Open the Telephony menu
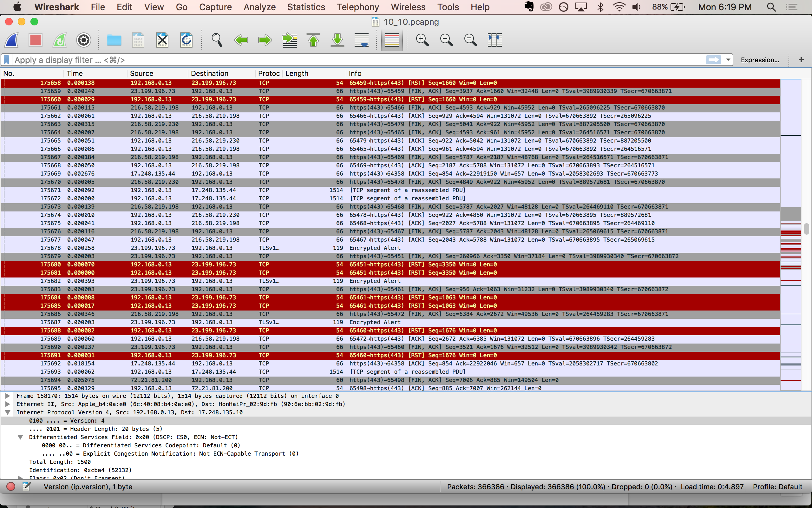 [358, 7]
